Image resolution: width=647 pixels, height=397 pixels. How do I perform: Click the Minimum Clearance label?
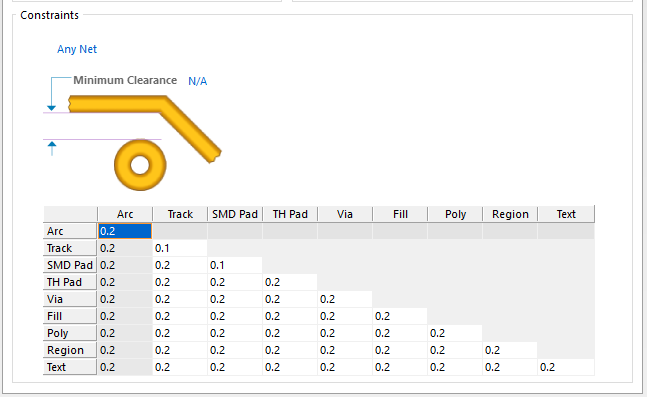(125, 80)
